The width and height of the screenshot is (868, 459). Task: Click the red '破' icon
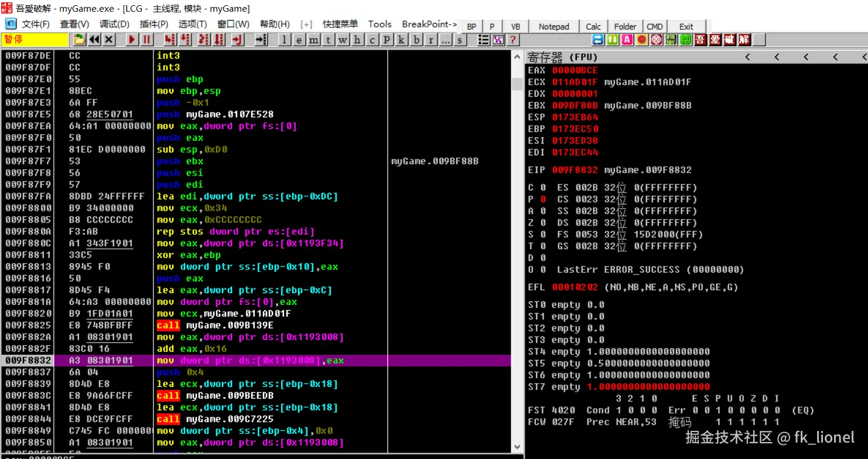coord(730,39)
